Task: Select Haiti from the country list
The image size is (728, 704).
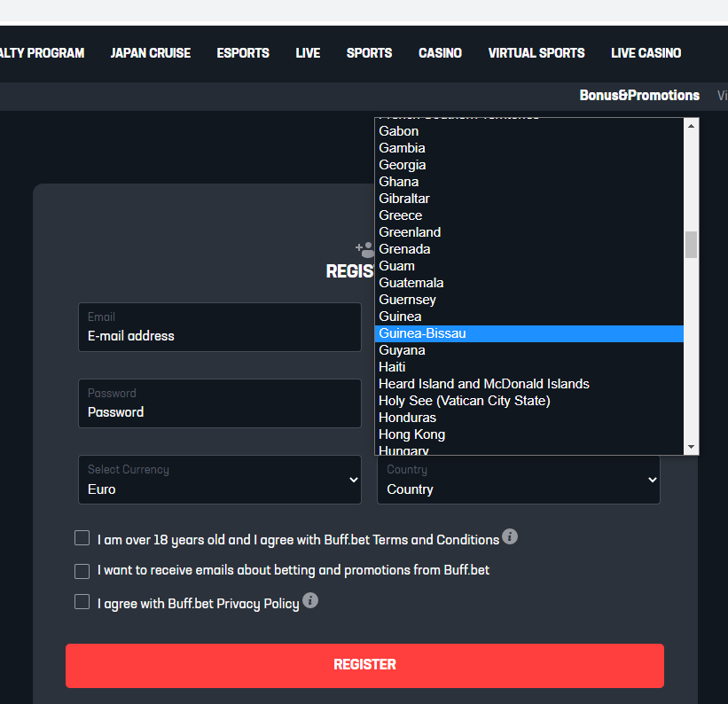Action: coord(528,367)
